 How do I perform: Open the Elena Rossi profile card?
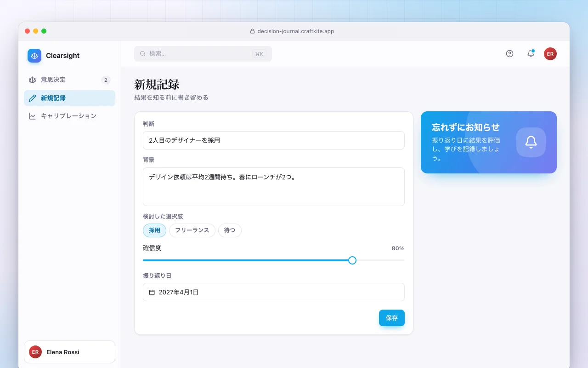[x=69, y=352]
